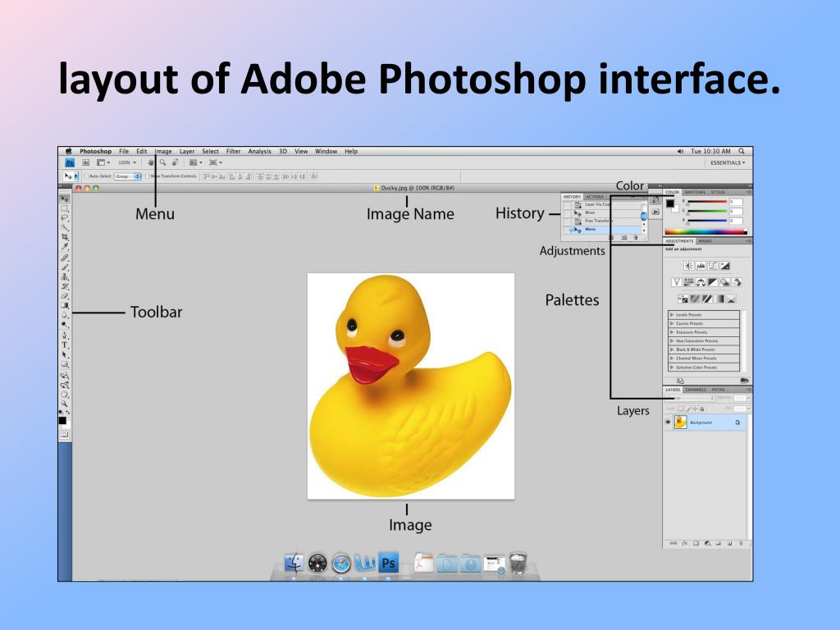Viewport: 840px width, 630px height.
Task: Switch to the Swatches tab
Action: click(x=695, y=192)
